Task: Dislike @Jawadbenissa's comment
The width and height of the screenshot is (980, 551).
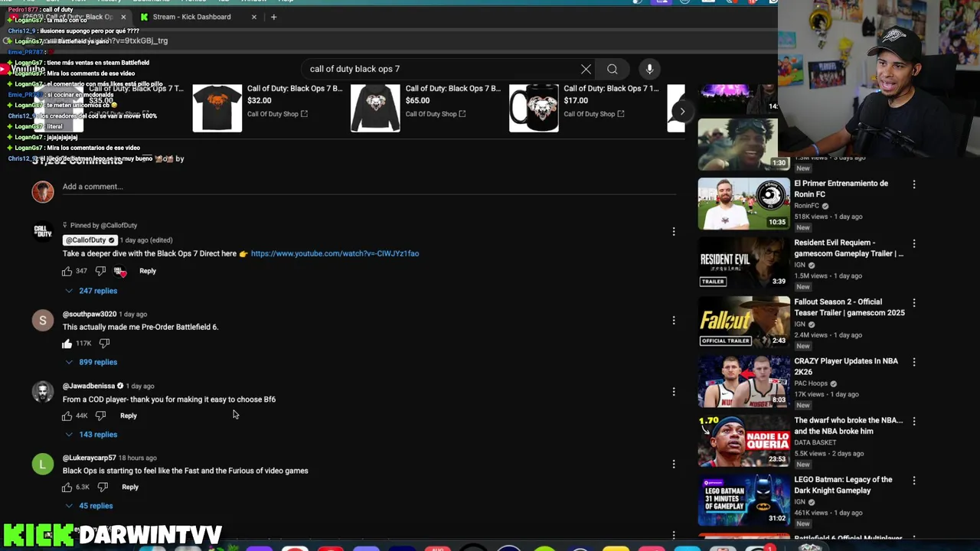Action: click(100, 416)
